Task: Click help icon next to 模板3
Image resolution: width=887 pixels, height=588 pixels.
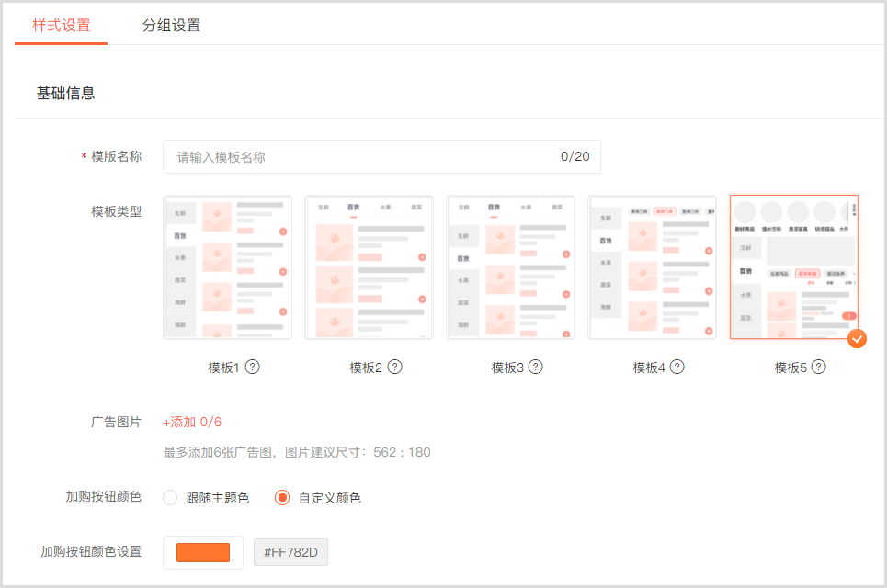Action: [x=536, y=367]
